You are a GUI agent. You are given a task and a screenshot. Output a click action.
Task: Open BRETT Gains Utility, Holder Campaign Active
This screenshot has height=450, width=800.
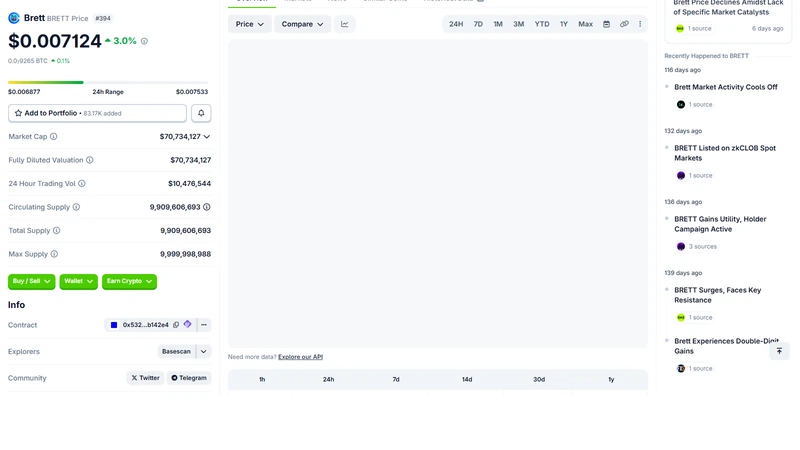pos(720,224)
